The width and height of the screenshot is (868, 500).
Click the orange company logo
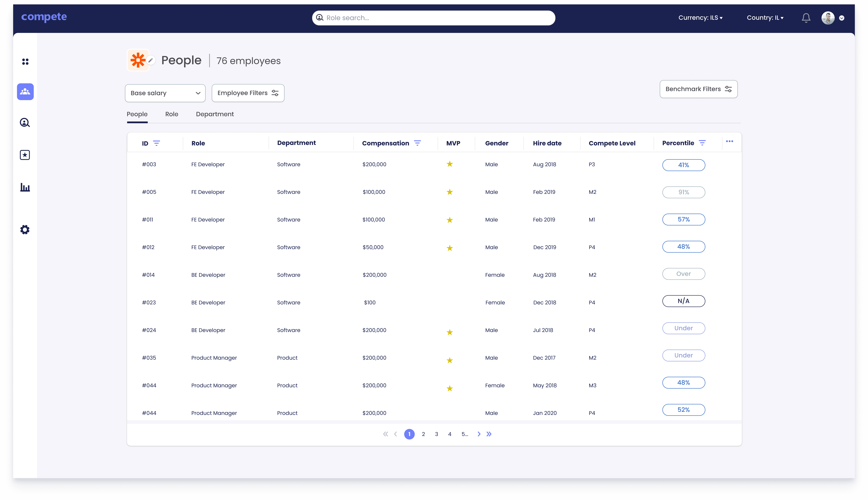point(138,60)
